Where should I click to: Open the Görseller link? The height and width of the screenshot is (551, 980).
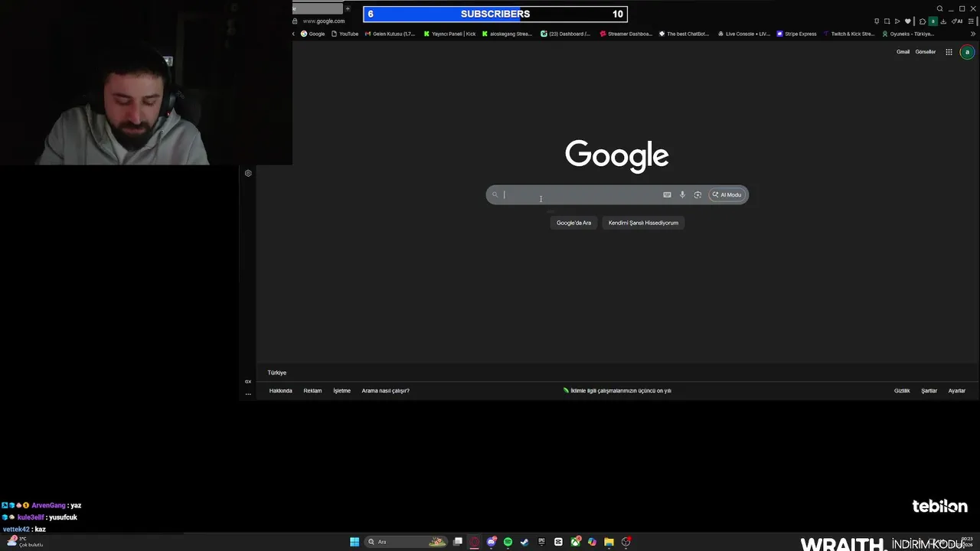[925, 52]
